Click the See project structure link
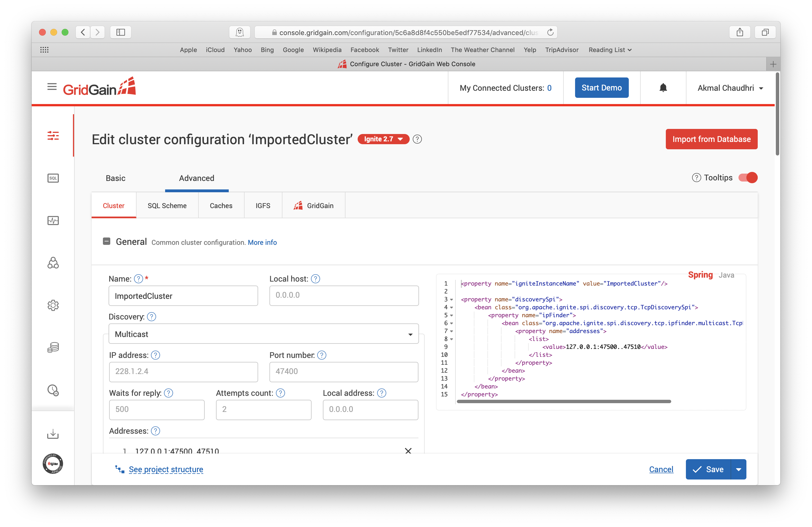The image size is (812, 527). click(x=166, y=469)
